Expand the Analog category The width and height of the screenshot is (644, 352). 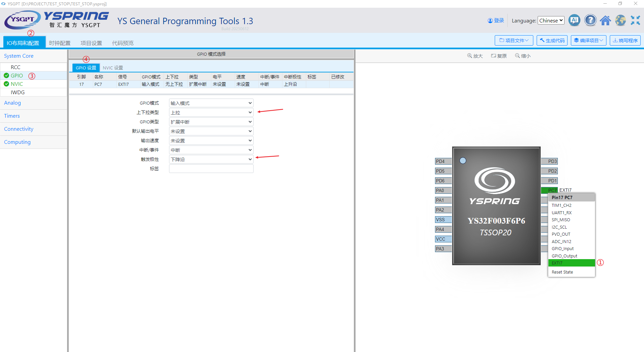34,103
